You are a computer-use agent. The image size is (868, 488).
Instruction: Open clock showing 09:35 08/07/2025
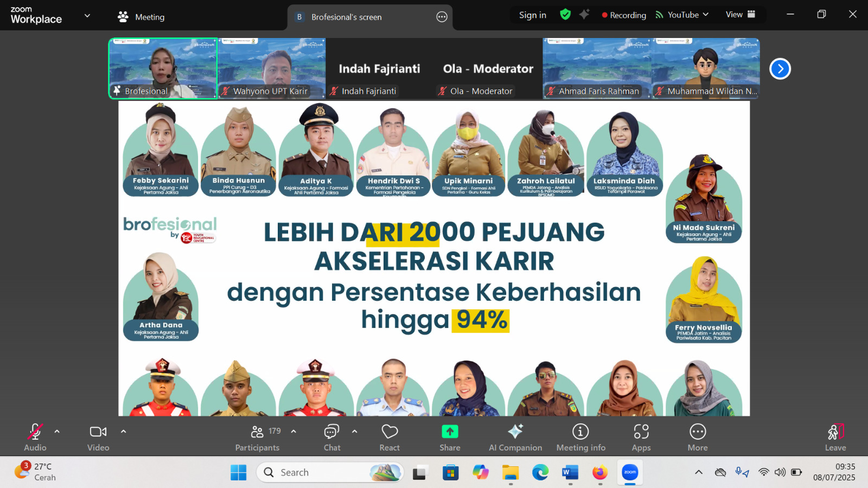[x=834, y=472]
